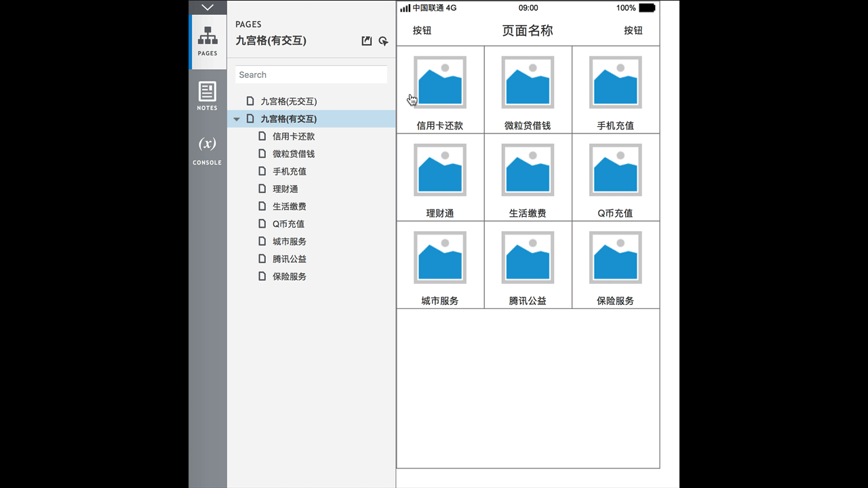Screen dimensions: 868x488
Task: Tap the 保险服务 grid image
Action: pyautogui.click(x=616, y=257)
